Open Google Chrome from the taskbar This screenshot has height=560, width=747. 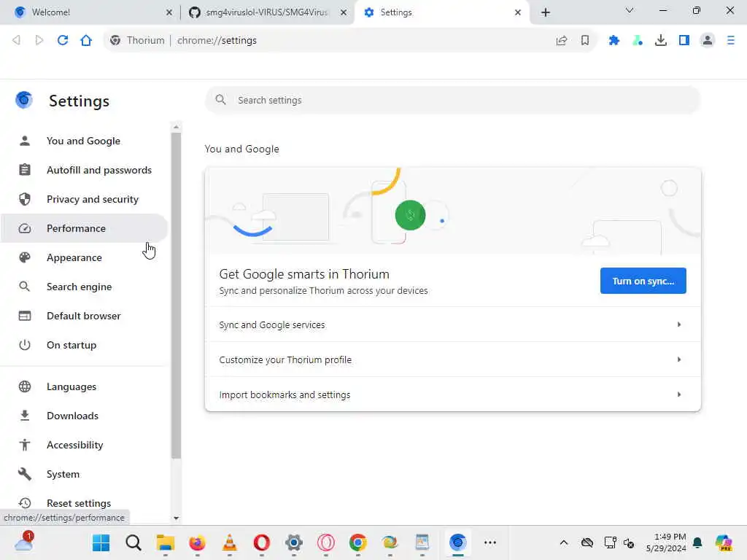[357, 542]
